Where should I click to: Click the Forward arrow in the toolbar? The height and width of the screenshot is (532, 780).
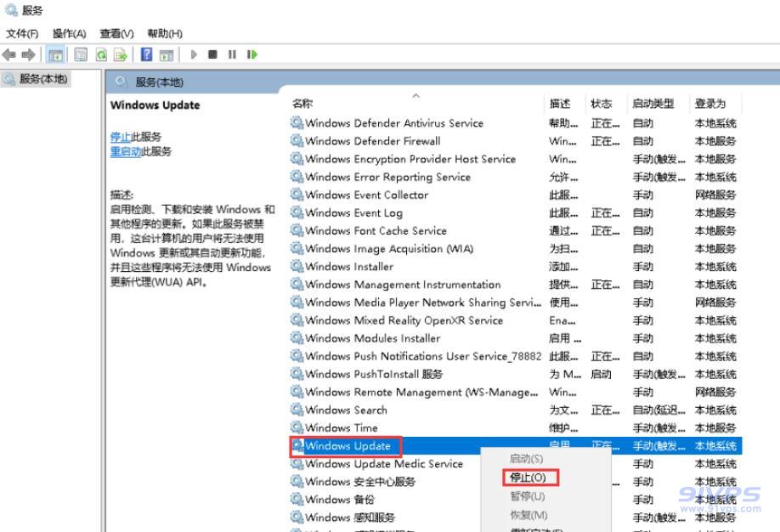click(28, 54)
